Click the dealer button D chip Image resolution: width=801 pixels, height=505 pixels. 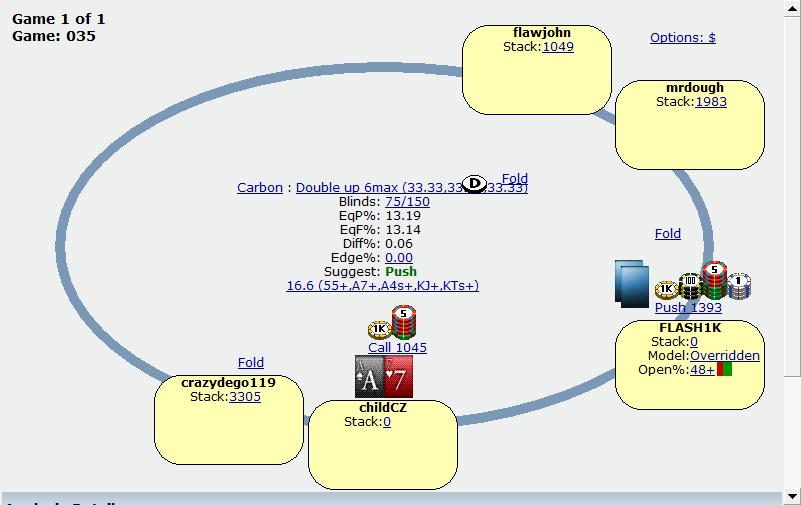click(475, 184)
